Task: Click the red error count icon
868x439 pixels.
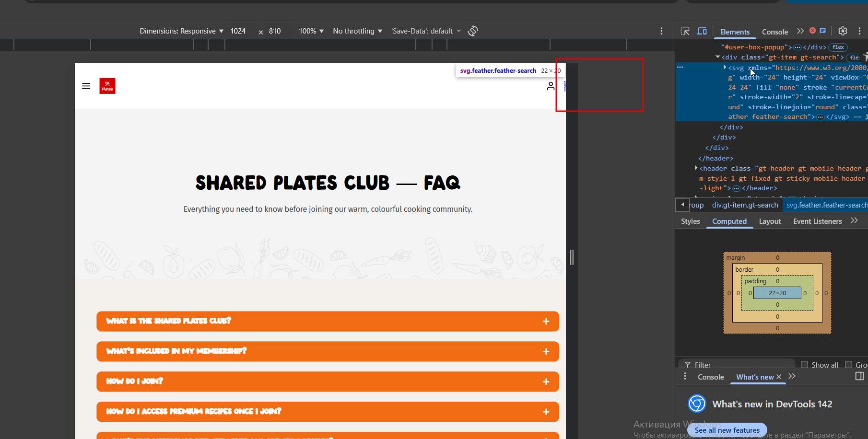Action: [812, 31]
